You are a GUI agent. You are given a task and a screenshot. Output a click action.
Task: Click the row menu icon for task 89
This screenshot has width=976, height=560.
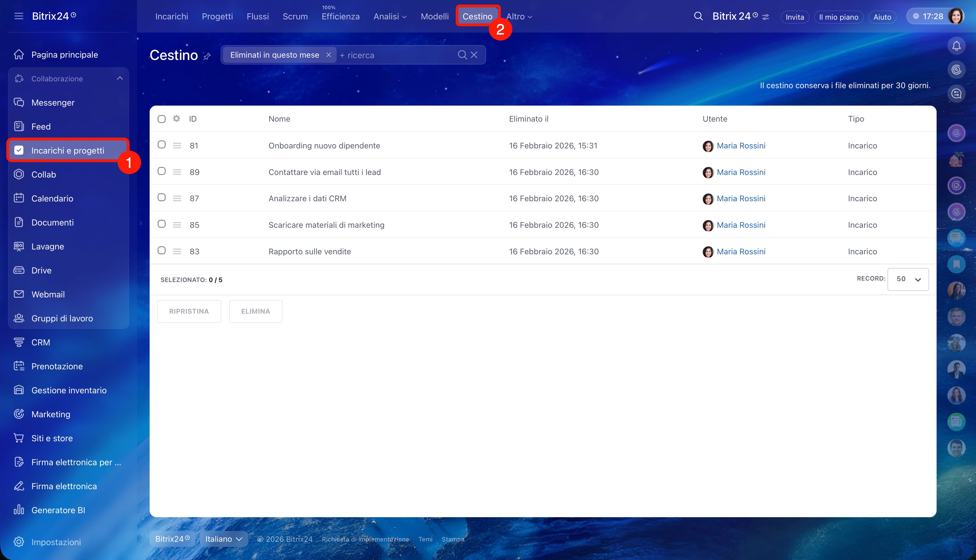[x=177, y=172]
